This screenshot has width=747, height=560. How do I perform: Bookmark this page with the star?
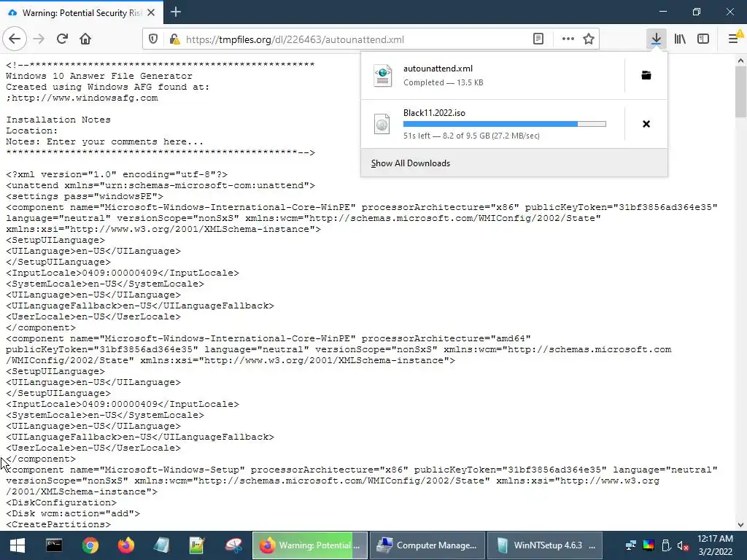[589, 39]
